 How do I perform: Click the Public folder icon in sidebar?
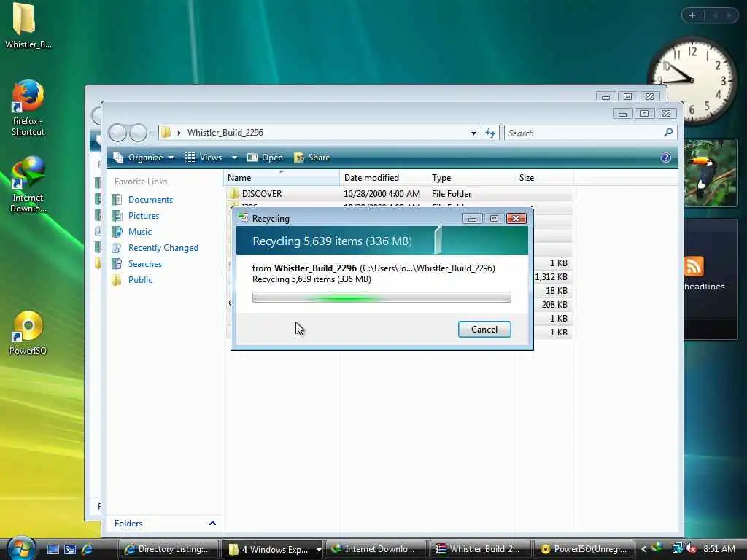[117, 279]
